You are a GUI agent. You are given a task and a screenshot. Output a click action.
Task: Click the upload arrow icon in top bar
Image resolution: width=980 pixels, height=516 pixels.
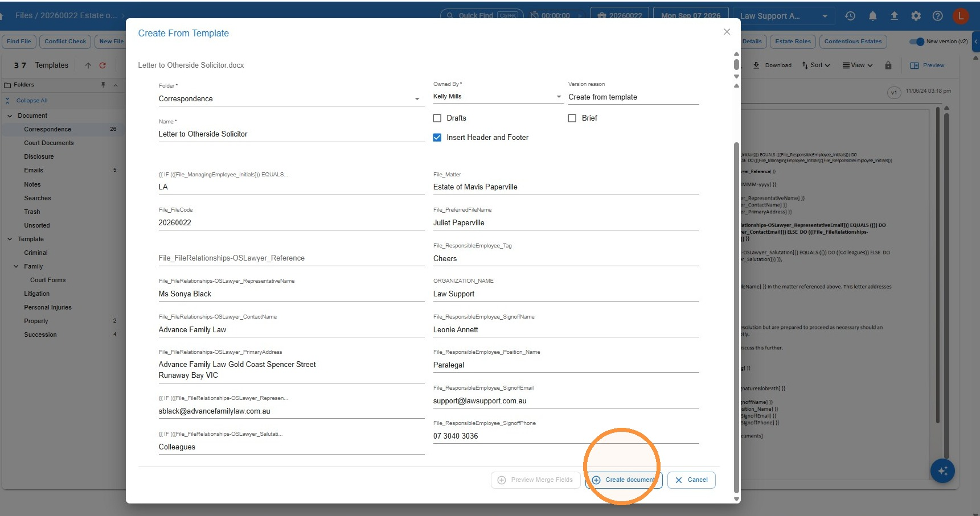coord(894,16)
